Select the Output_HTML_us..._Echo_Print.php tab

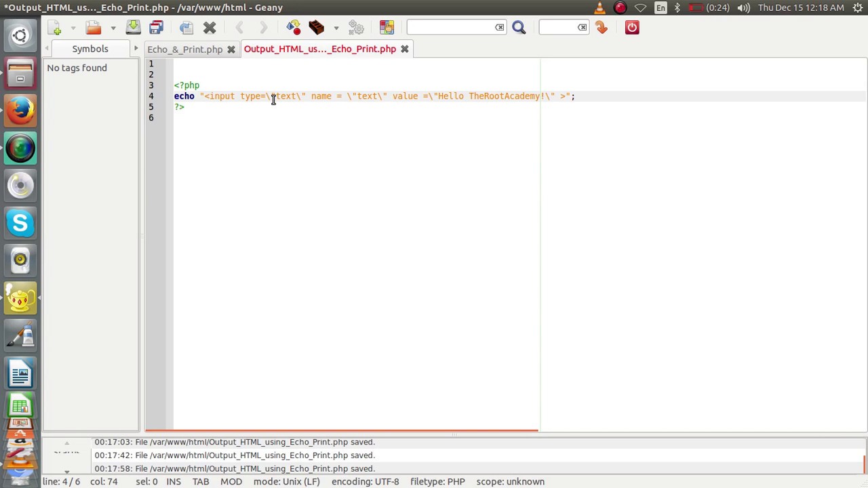coord(319,49)
